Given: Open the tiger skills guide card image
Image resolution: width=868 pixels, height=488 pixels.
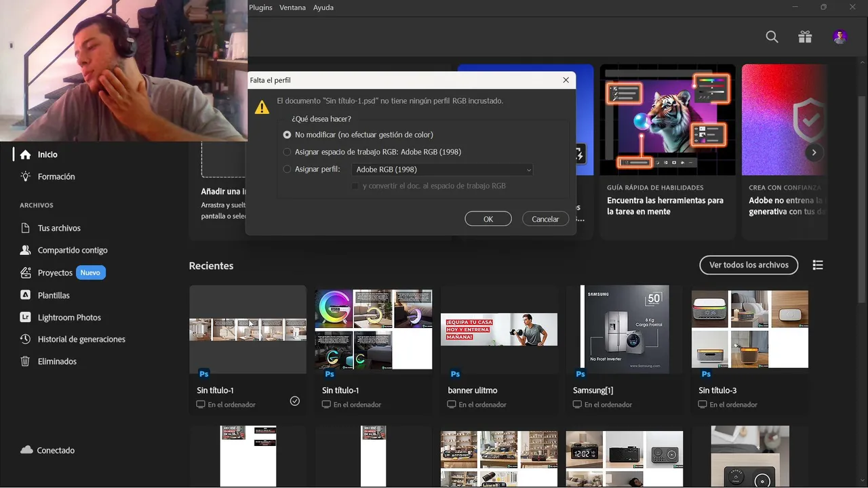Looking at the screenshot, I should tap(668, 120).
